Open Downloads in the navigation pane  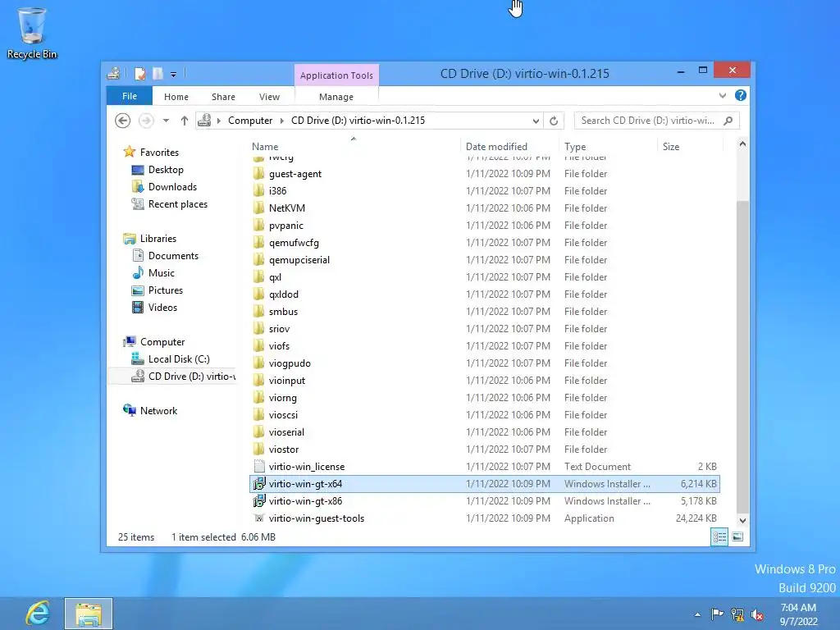click(172, 187)
